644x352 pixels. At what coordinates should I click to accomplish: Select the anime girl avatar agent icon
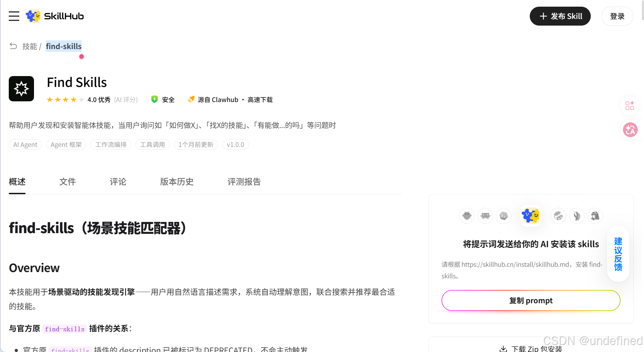tap(595, 216)
